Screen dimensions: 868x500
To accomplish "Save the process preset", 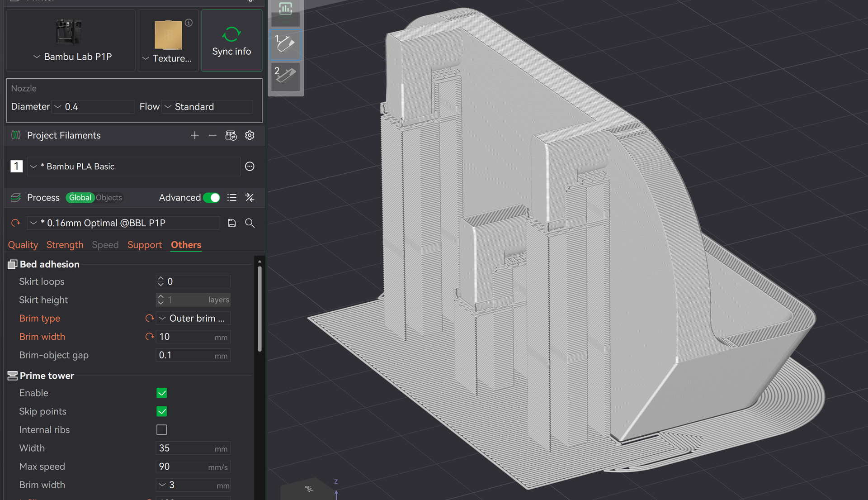I will tap(232, 223).
